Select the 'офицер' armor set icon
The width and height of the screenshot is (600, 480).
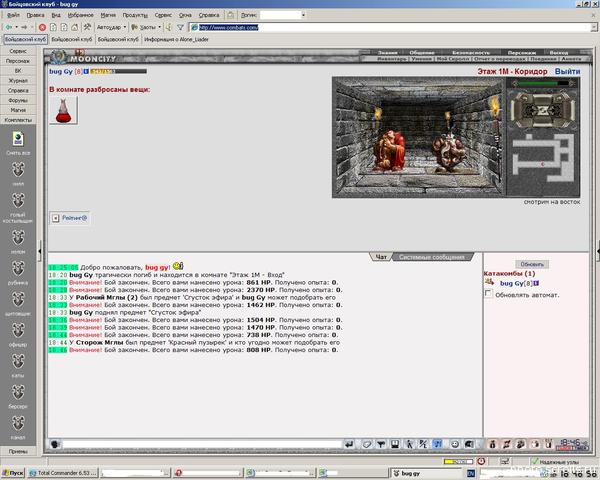(x=18, y=331)
